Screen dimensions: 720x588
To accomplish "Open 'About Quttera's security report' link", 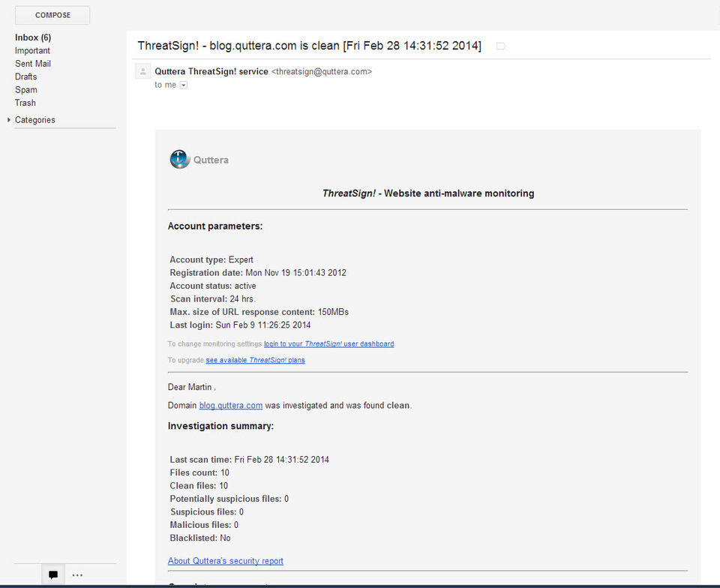I will pyautogui.click(x=226, y=561).
